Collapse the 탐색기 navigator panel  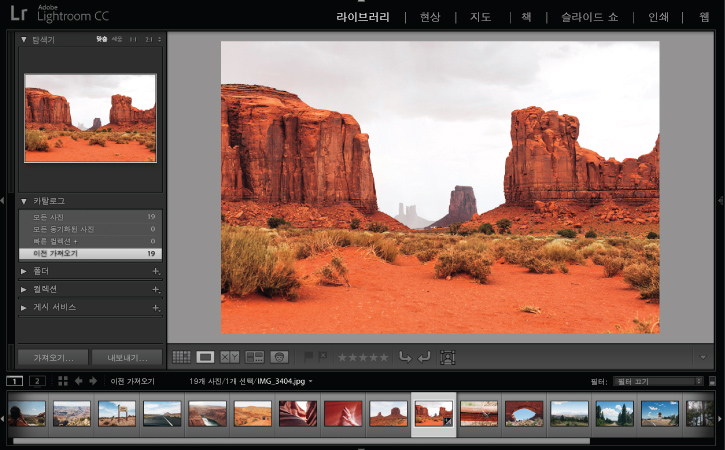[x=24, y=40]
